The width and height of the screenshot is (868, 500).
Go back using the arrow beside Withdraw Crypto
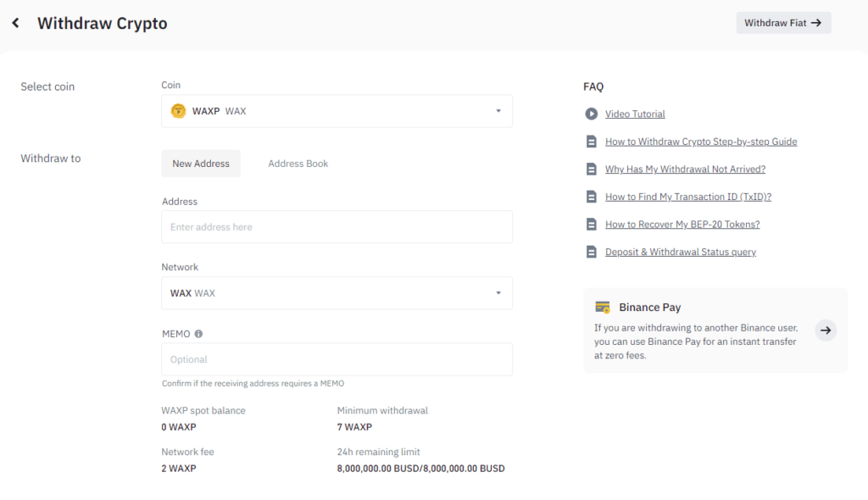point(15,23)
